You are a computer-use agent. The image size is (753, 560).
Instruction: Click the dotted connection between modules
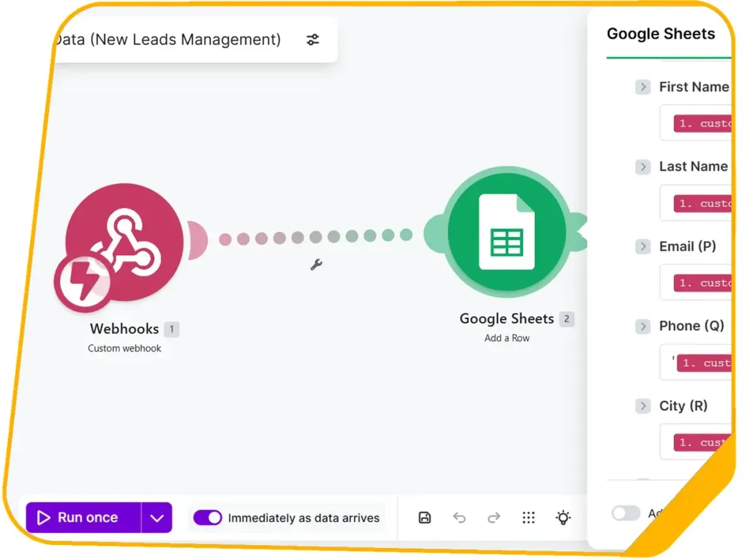pos(316,237)
